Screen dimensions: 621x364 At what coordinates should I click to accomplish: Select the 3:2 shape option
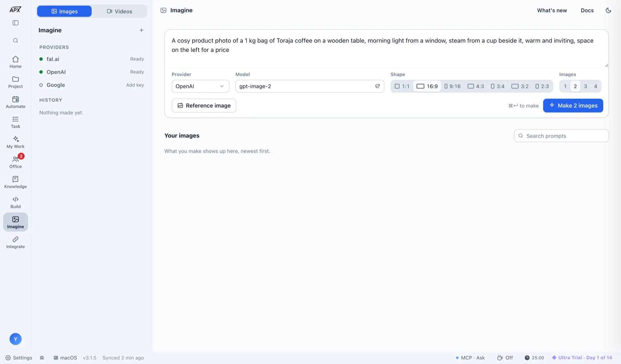coord(520,86)
